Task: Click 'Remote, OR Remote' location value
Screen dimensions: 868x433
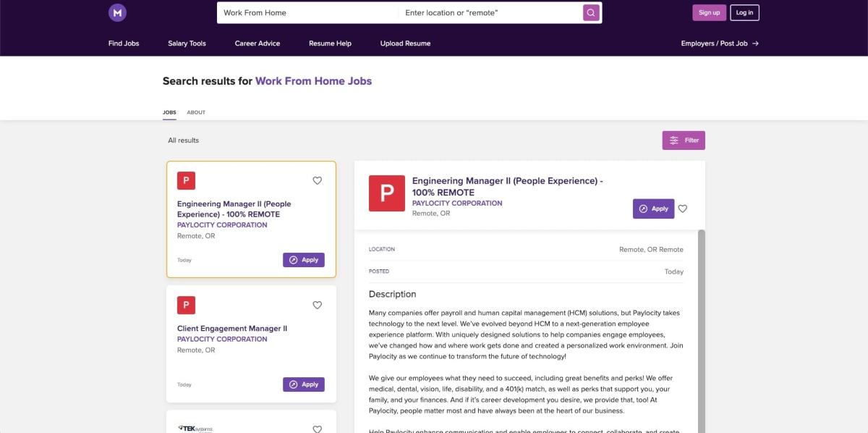Action: [651, 249]
